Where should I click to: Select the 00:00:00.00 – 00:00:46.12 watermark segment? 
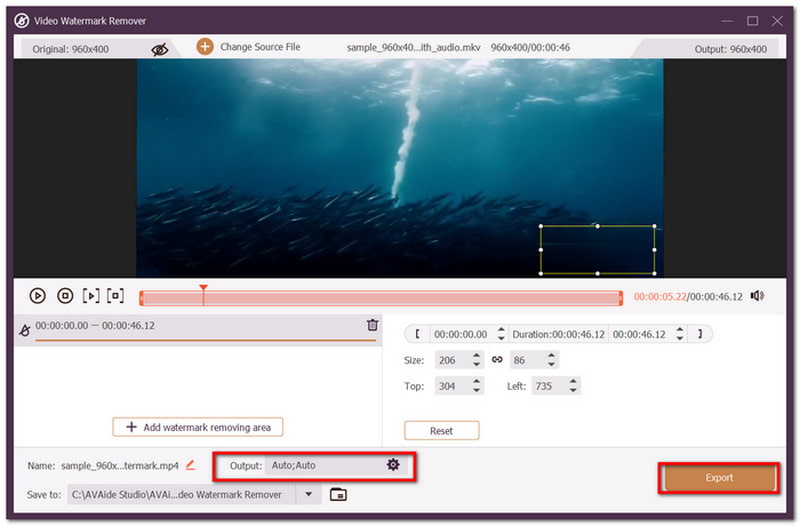coord(198,330)
